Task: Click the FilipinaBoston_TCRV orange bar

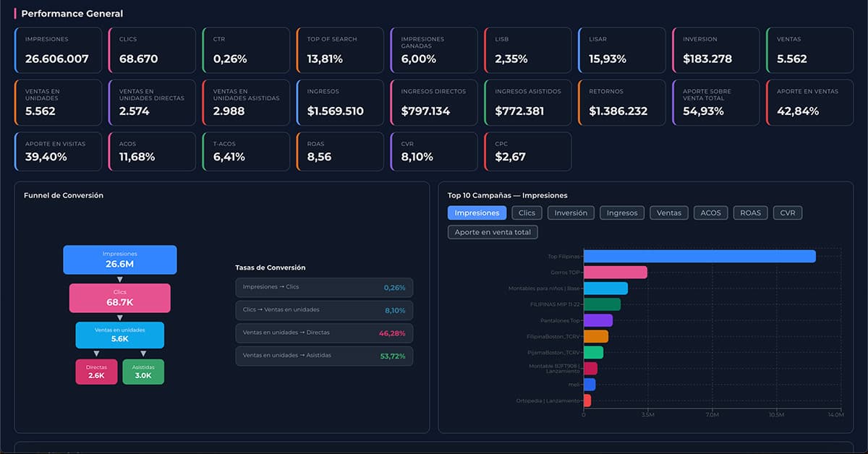Action: pyautogui.click(x=596, y=336)
